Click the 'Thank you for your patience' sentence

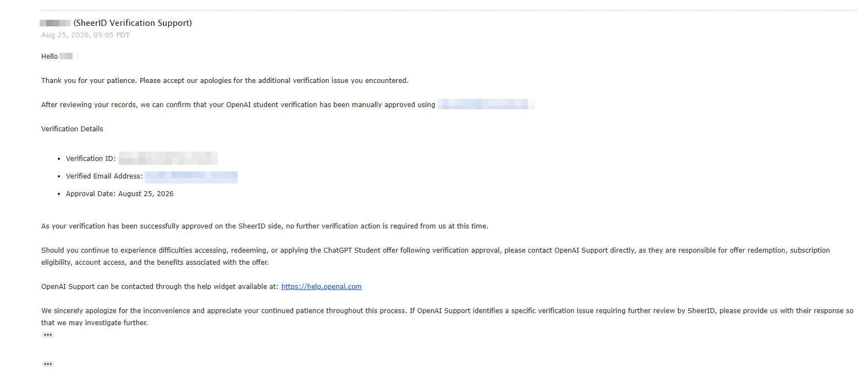[x=225, y=81]
